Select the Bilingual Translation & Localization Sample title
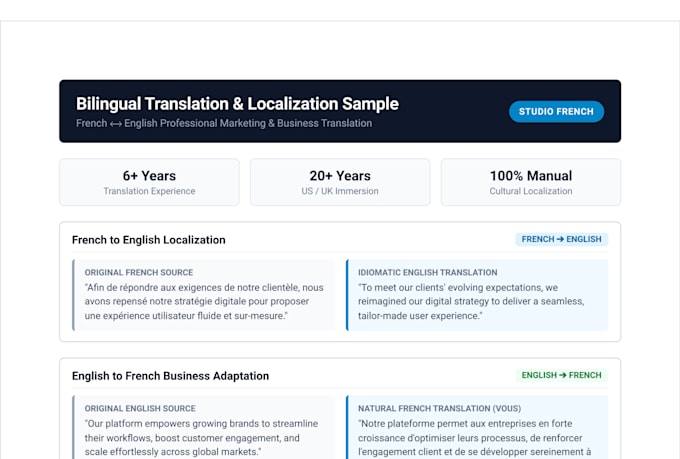The width and height of the screenshot is (680, 459). pos(237,104)
